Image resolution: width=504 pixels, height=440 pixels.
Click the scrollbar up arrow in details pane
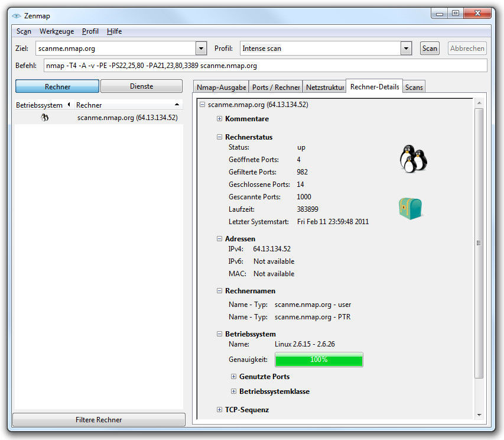pyautogui.click(x=479, y=103)
